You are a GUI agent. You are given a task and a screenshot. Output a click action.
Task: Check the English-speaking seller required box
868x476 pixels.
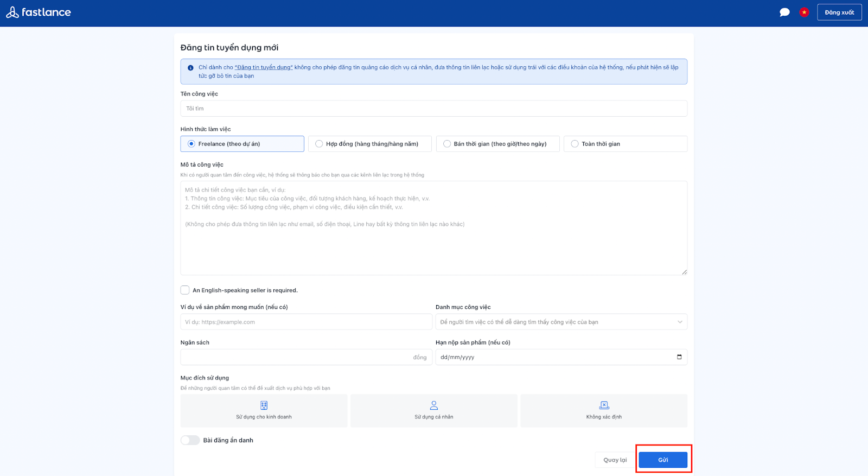point(185,290)
